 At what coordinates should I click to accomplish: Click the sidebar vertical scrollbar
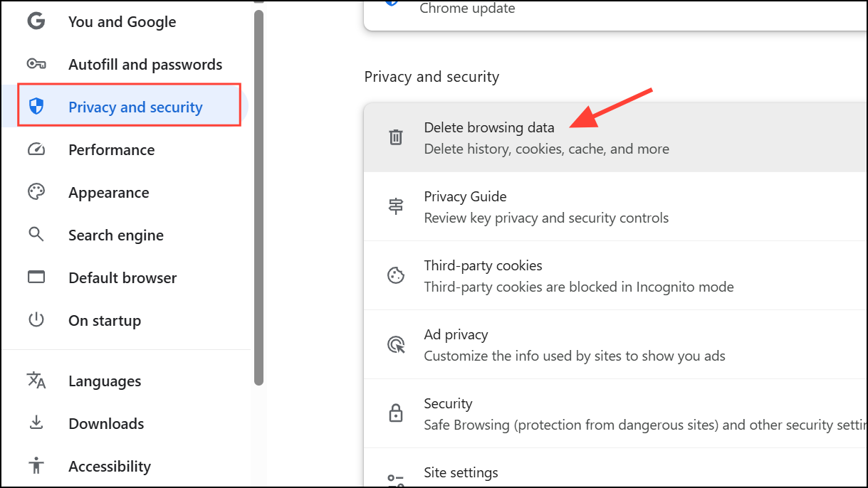[258, 199]
